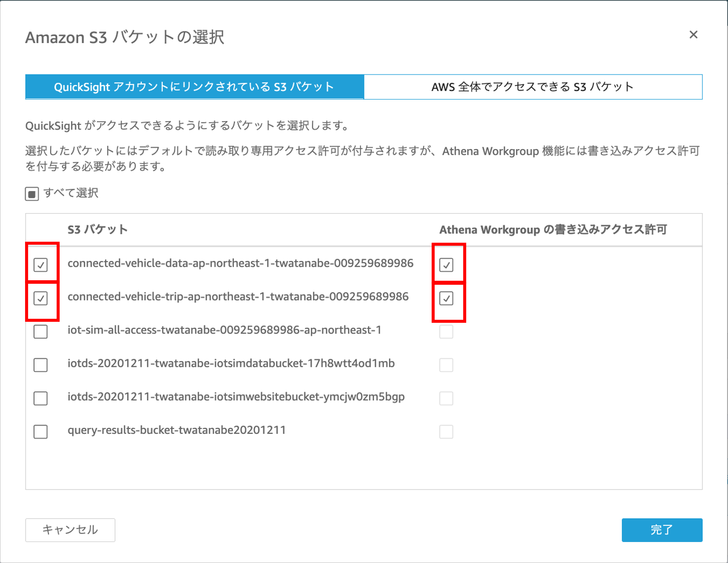
Task: Select the iot-sim-all-access bucket checkbox
Action: pyautogui.click(x=41, y=331)
